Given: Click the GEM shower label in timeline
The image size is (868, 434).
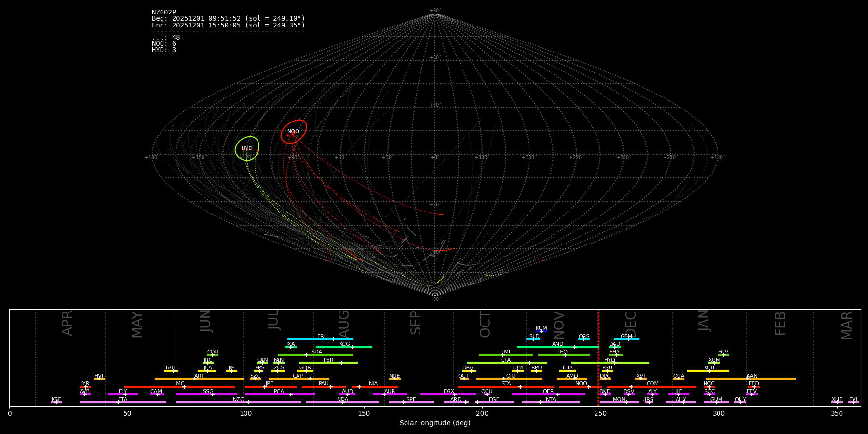Looking at the screenshot, I should click(626, 337).
